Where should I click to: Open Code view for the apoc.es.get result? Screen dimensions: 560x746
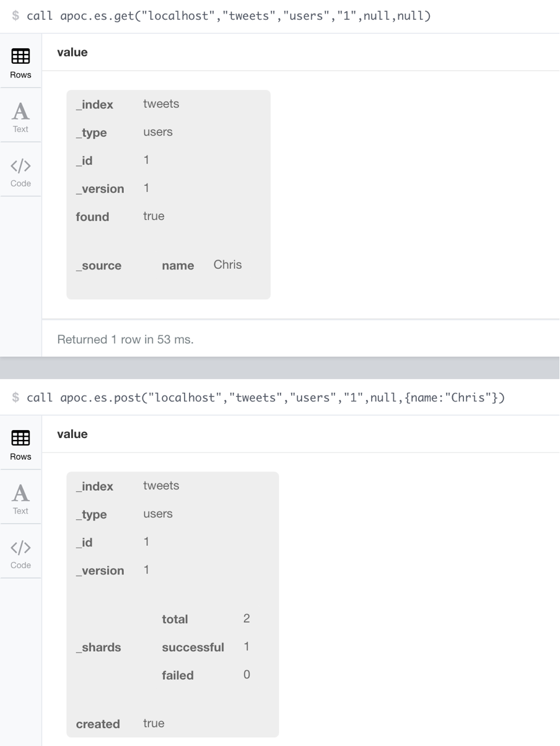coord(20,172)
